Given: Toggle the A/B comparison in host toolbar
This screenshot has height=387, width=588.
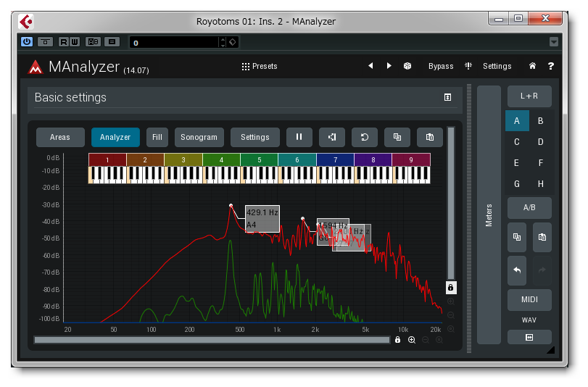Looking at the screenshot, I should pyautogui.click(x=93, y=41).
